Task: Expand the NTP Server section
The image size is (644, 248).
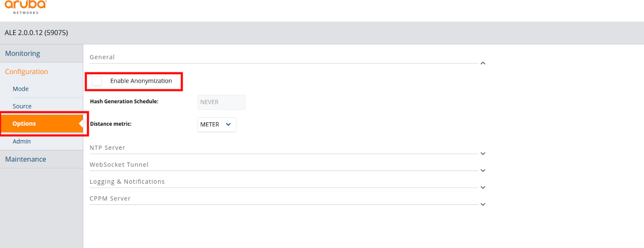Action: pyautogui.click(x=483, y=153)
